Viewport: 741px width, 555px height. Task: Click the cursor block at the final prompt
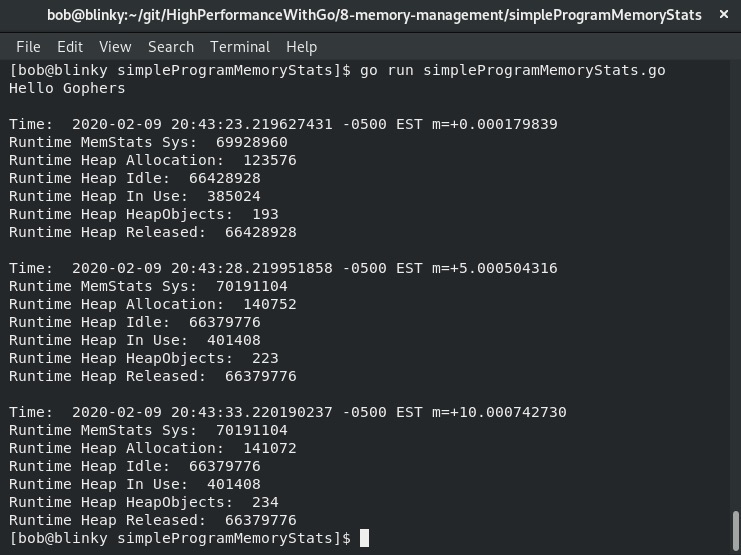point(364,538)
